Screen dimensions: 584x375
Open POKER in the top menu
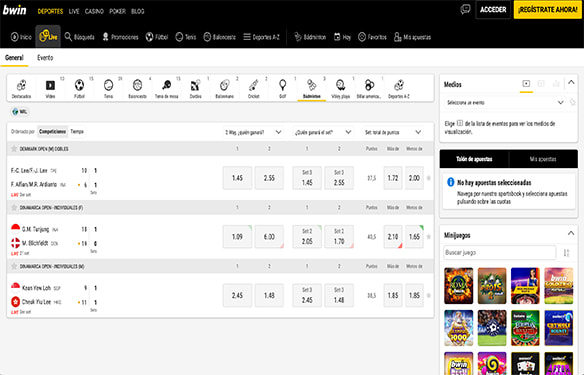point(117,11)
